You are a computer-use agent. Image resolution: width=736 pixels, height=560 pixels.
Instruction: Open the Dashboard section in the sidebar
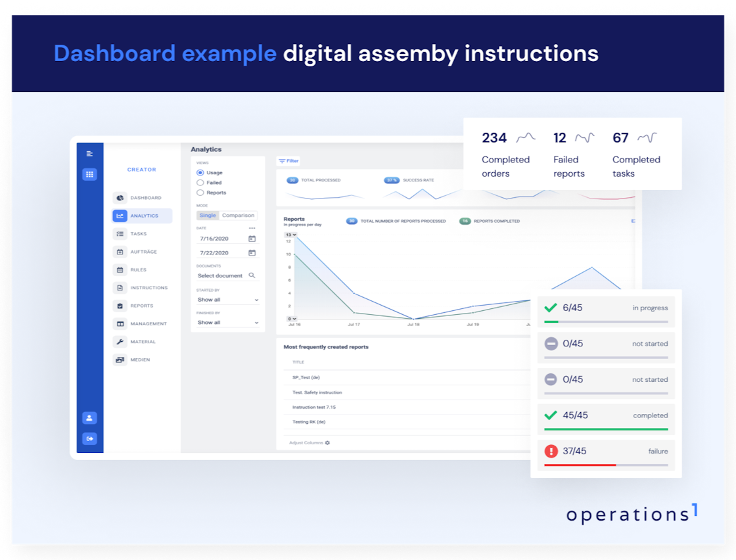[x=120, y=198]
